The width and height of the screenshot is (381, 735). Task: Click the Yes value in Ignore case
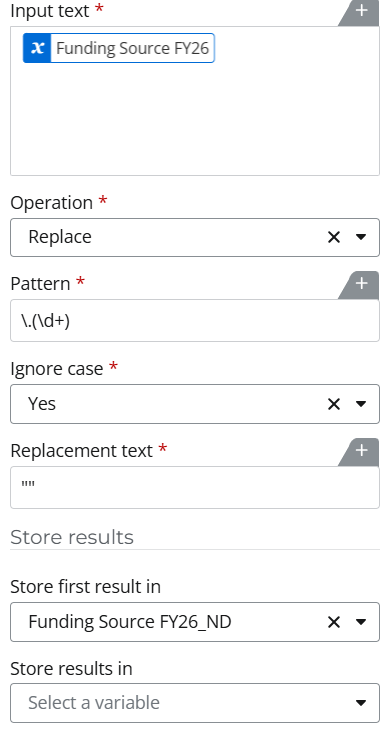pos(42,404)
